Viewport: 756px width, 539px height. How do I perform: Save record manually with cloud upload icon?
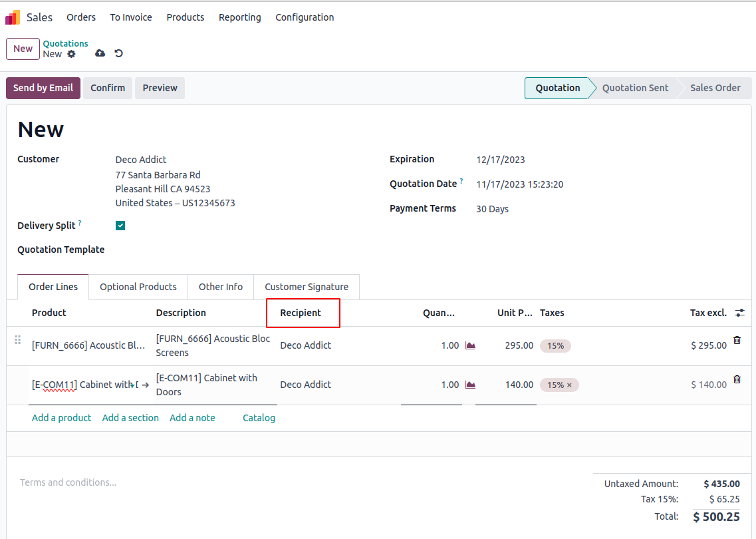coord(100,53)
